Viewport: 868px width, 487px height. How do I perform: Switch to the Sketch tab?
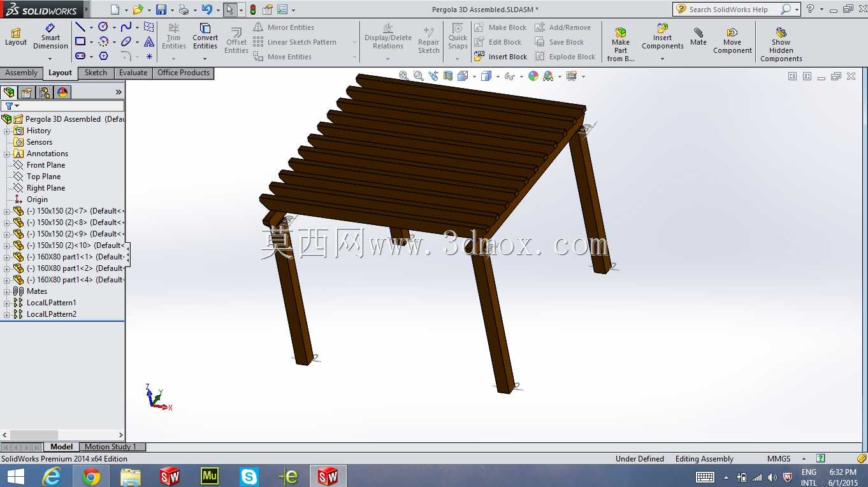tap(96, 73)
